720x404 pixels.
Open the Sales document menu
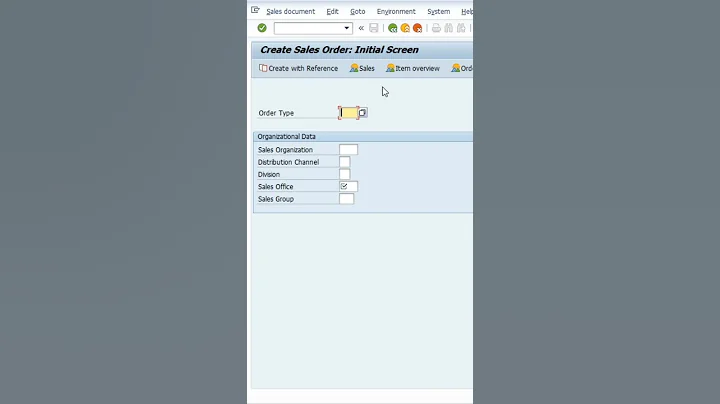click(x=291, y=11)
